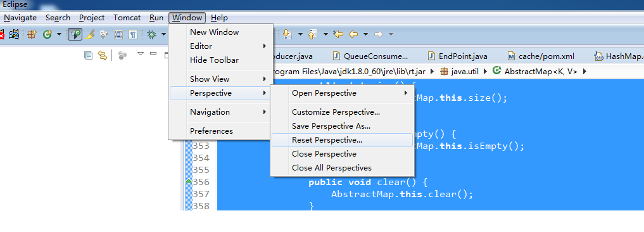
Task: Switch to the cache/pom.xml editor tab
Action: (x=541, y=56)
